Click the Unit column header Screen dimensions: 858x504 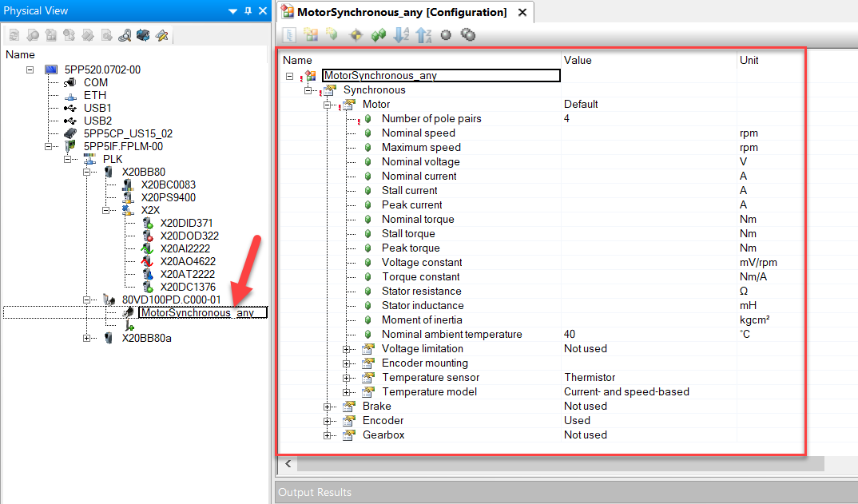coord(770,60)
